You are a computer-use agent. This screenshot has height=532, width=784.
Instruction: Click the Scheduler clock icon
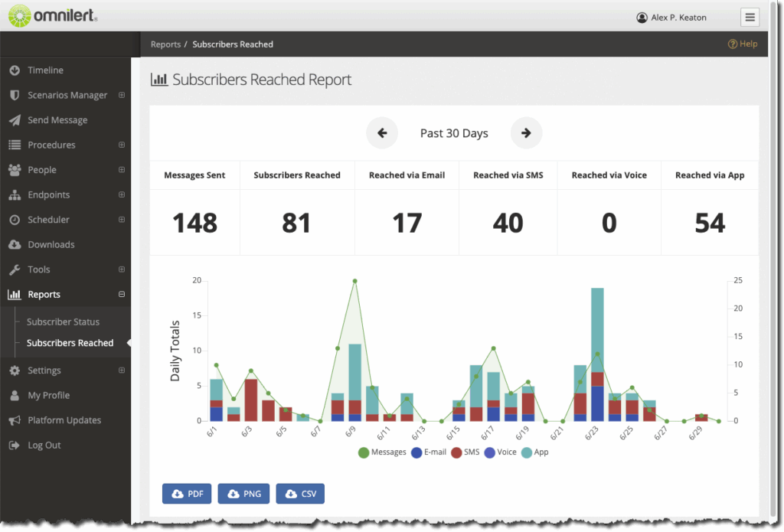point(14,220)
